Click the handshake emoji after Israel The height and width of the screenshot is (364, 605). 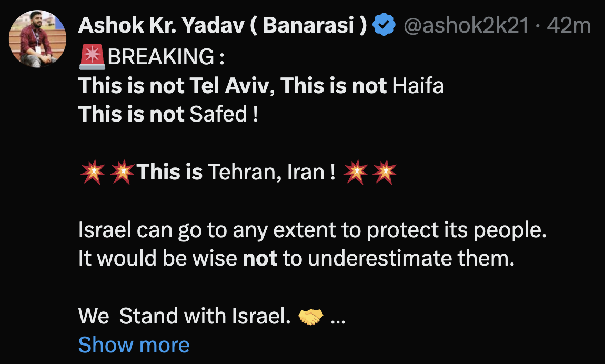[x=310, y=317]
